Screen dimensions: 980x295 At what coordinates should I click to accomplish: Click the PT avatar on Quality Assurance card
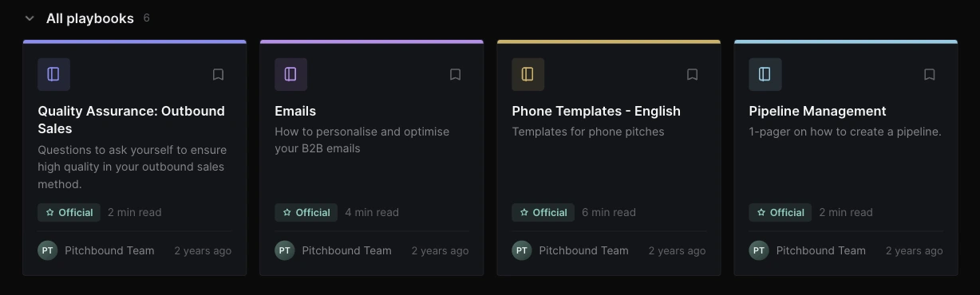coord(47,250)
